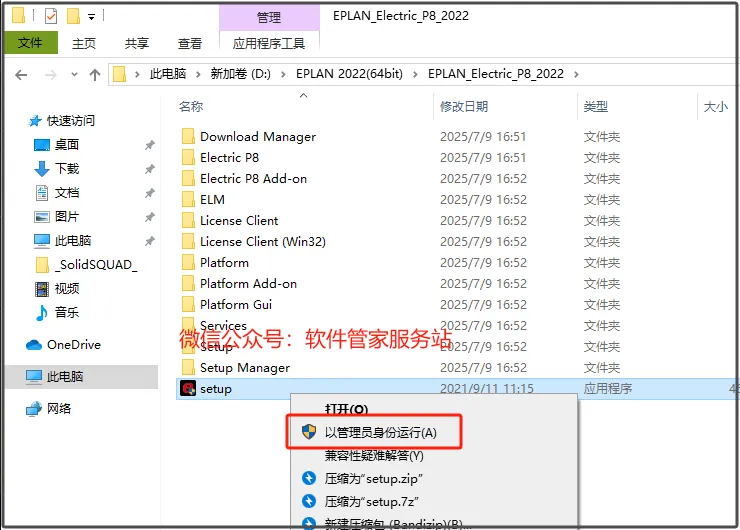Screen dimensions: 740x530
Task: Open the quick access toolbar customize dropdown
Action: click(92, 17)
